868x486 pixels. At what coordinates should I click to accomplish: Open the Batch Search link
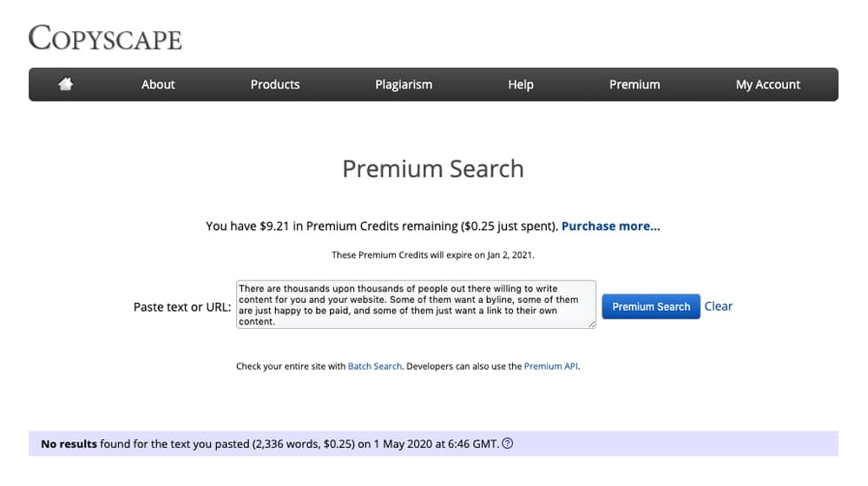pos(375,366)
